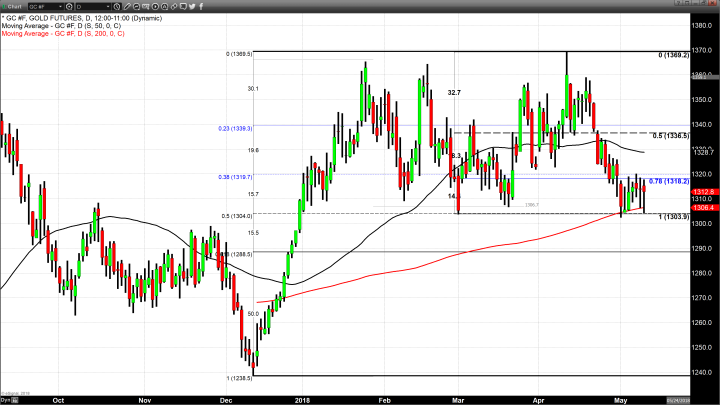Image resolution: width=720 pixels, height=405 pixels.
Task: Toggle the Dyn scaling button at bottom left
Action: pos(5,399)
